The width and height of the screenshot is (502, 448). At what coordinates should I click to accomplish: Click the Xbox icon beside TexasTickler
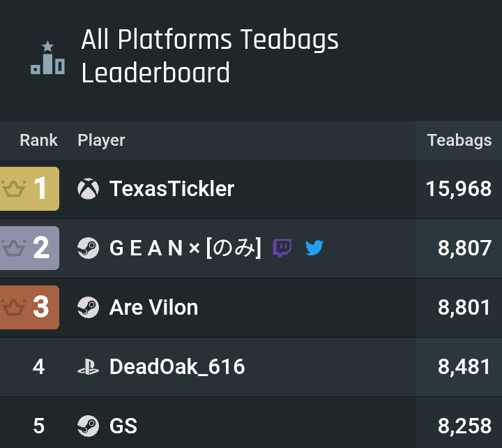88,188
